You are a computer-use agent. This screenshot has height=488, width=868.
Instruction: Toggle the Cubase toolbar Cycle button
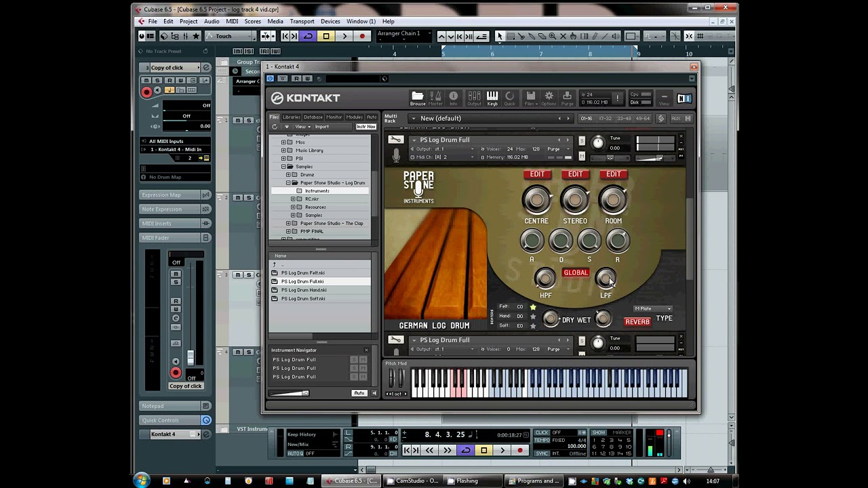pos(309,36)
